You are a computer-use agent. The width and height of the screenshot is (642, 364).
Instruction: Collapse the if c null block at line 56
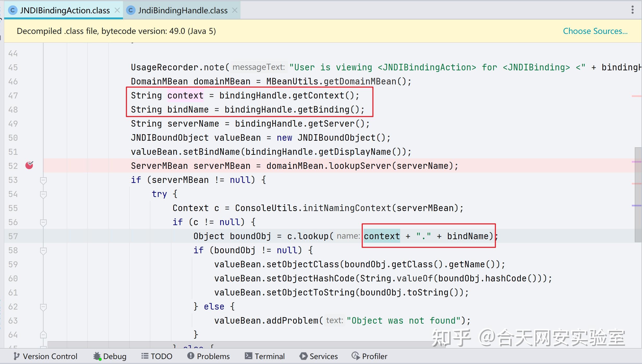[x=43, y=223]
